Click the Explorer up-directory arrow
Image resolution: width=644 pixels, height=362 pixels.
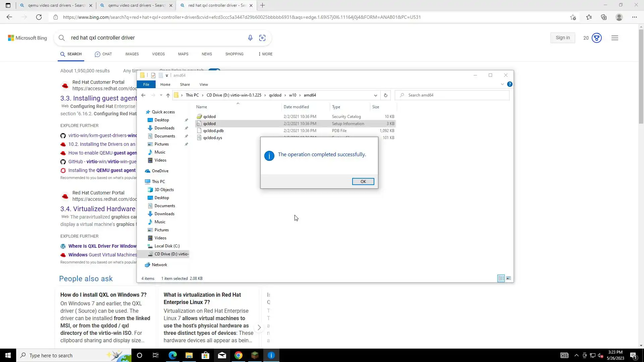tap(168, 95)
